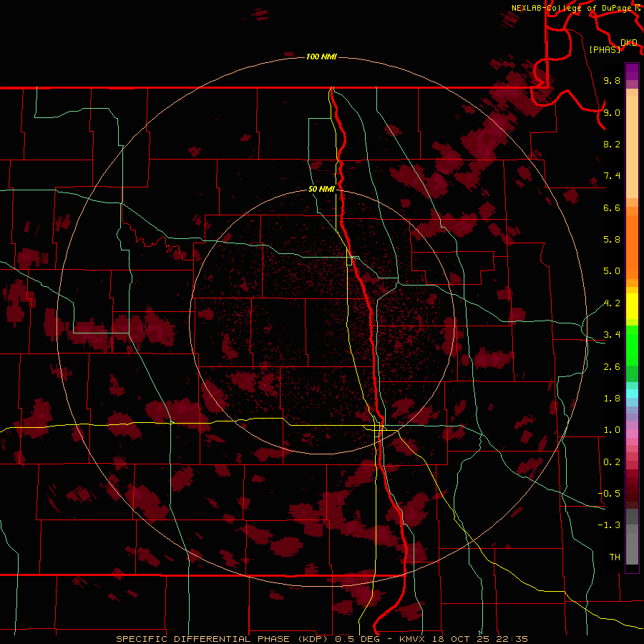Image resolution: width=644 pixels, height=644 pixels.
Task: Click the 5.8 scale value
Action: (x=612, y=240)
